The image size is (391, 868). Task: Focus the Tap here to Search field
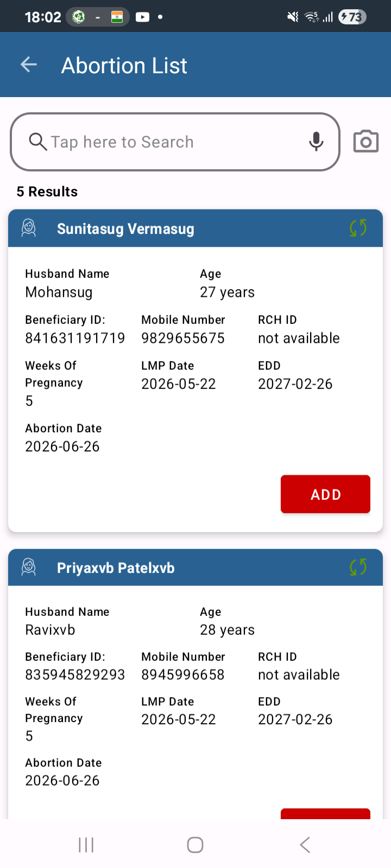[175, 142]
